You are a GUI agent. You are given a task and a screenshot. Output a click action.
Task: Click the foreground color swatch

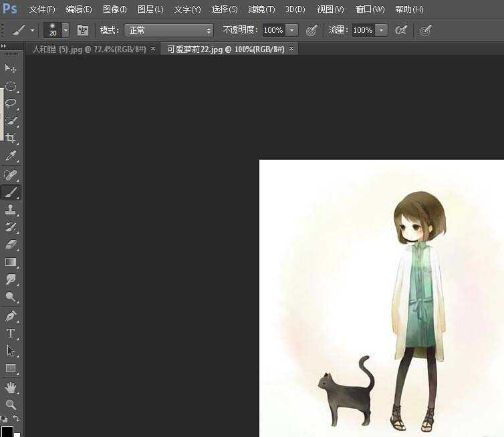[x=7, y=431]
